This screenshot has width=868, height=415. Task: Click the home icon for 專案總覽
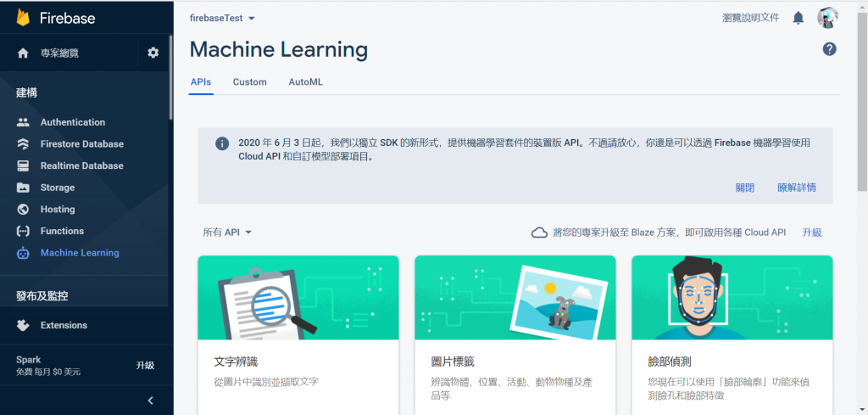[23, 53]
